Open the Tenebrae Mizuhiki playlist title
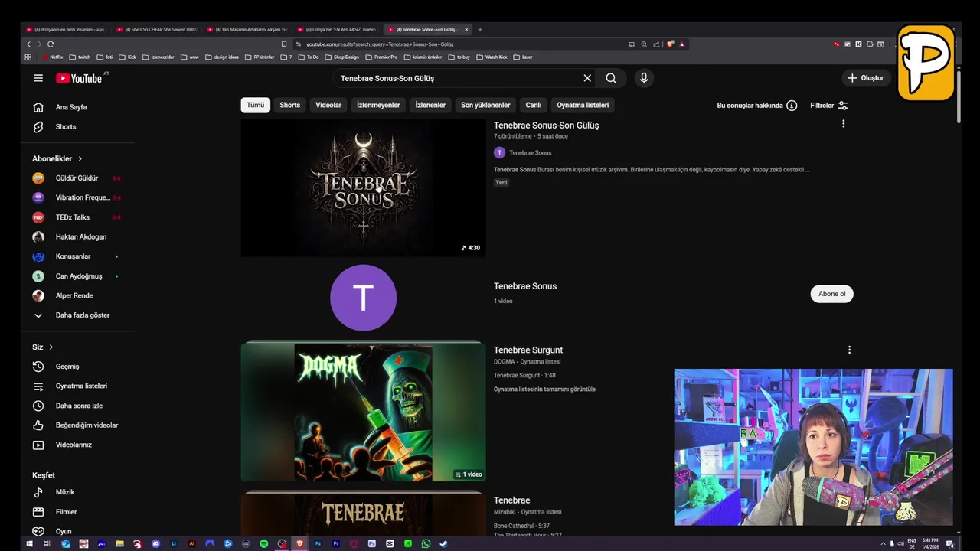 tap(511, 500)
